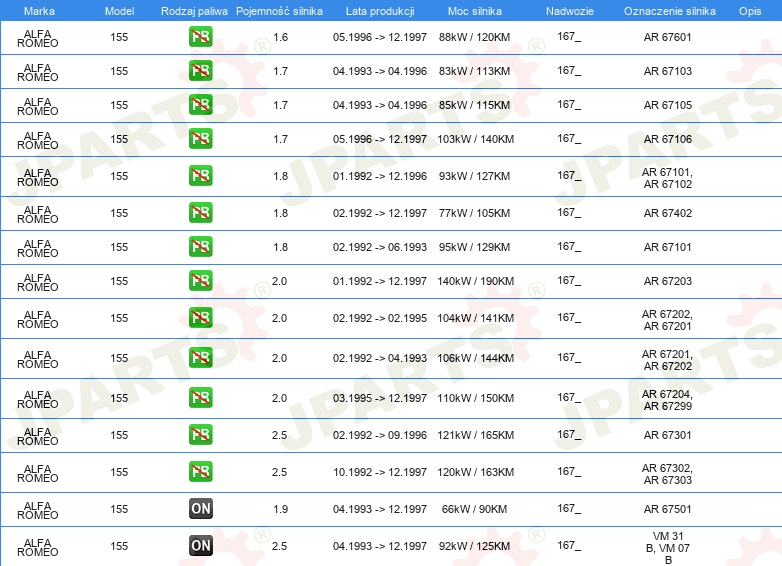Click the petrol icon in the 106kW / 144KM row
Image resolution: width=782 pixels, height=566 pixels.
(x=200, y=358)
